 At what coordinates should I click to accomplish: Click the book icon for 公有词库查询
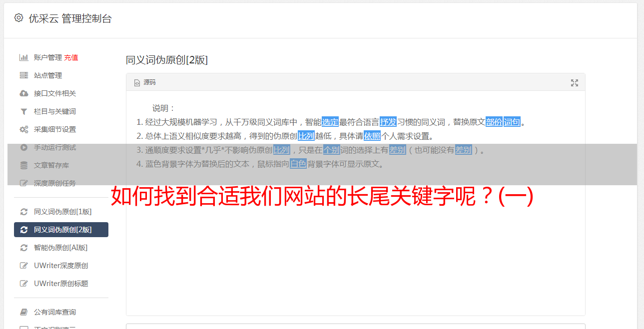pos(23,312)
